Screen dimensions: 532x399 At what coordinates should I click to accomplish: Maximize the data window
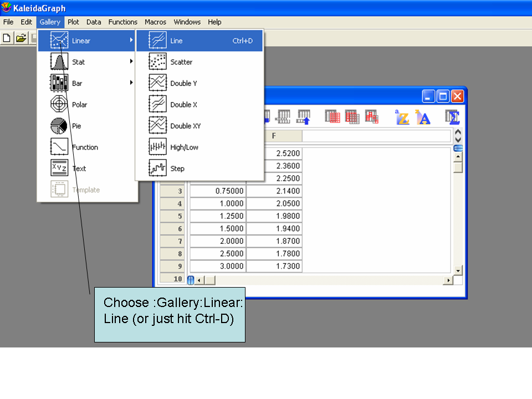443,96
